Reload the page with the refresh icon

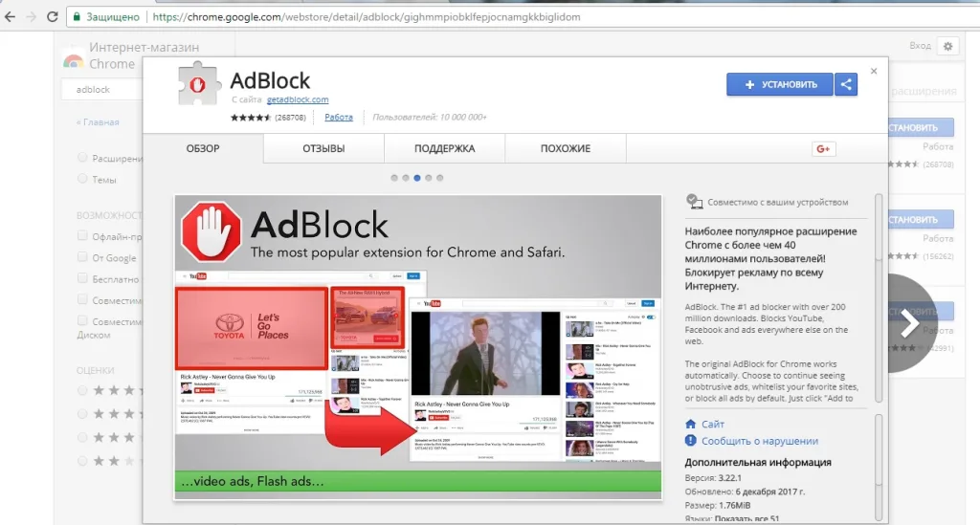click(x=53, y=17)
